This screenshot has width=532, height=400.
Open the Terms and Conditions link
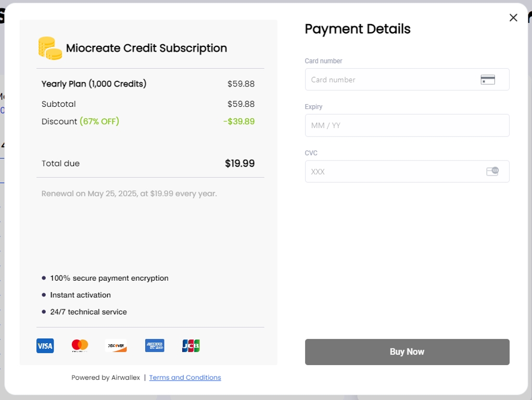point(185,377)
